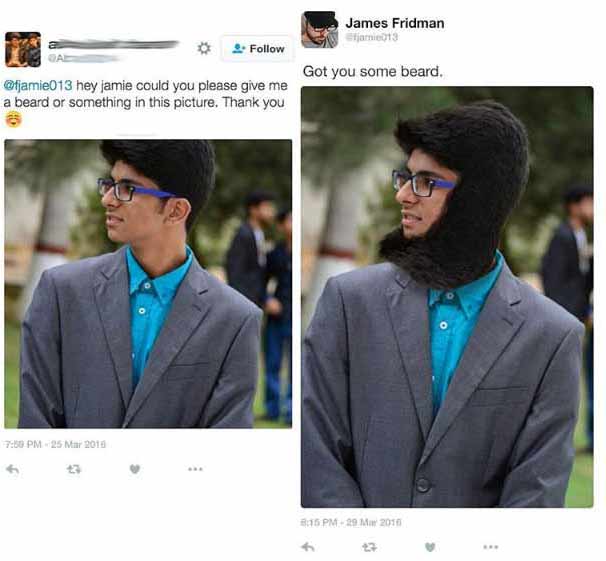The height and width of the screenshot is (561, 606).
Task: Open the edited photo with beard
Action: point(447,297)
